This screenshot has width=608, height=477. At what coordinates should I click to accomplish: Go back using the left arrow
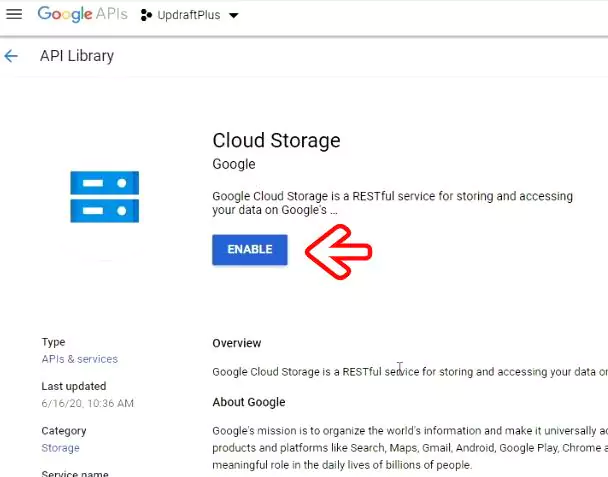click(11, 56)
